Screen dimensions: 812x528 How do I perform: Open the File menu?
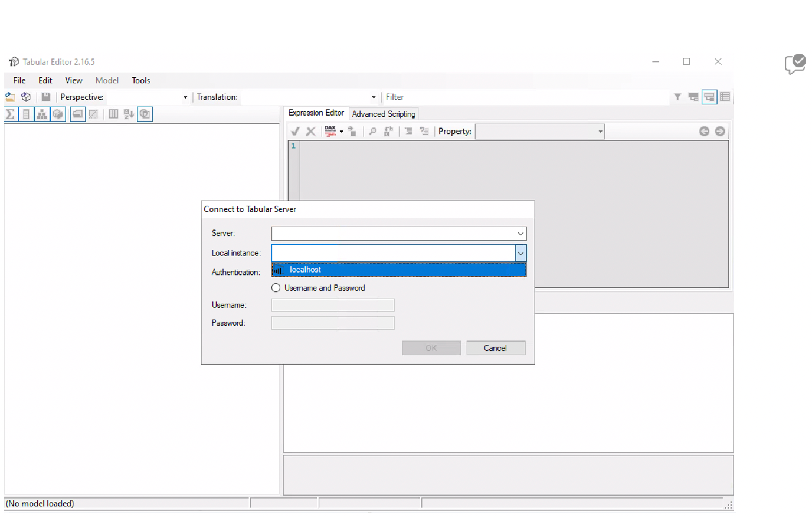point(19,80)
